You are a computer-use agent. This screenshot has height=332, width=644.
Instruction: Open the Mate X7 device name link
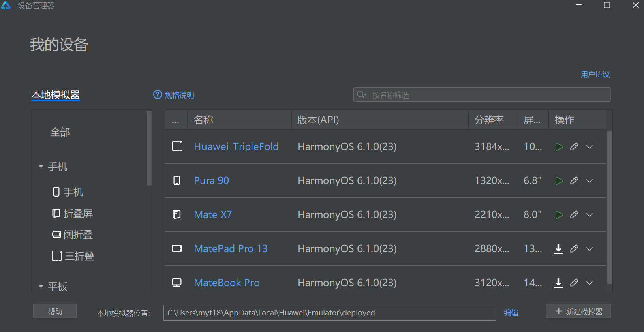213,214
